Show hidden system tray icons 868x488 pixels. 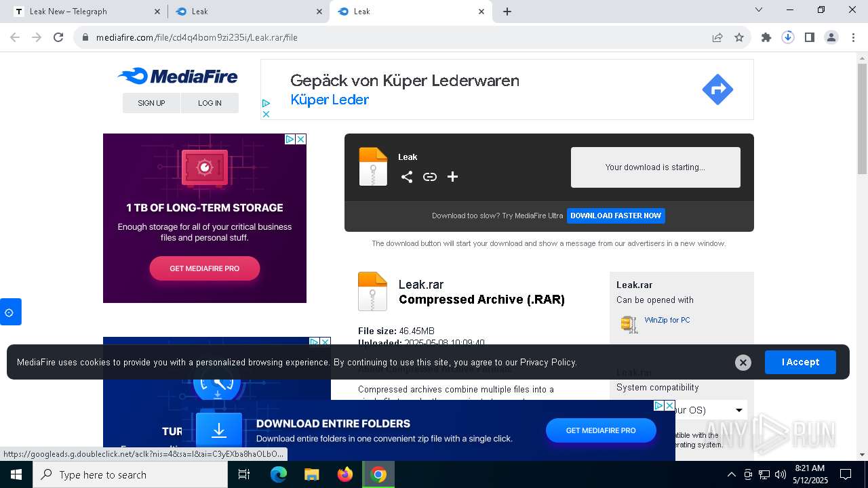pyautogui.click(x=731, y=474)
